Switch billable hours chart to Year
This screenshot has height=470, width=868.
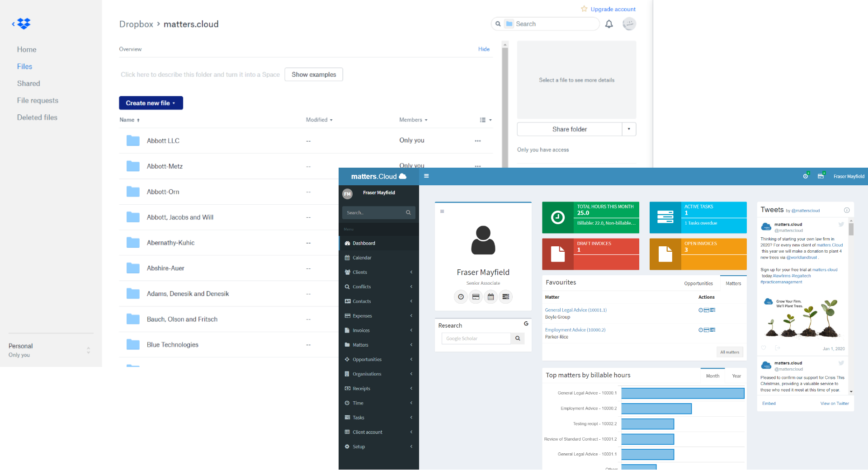[x=736, y=376]
